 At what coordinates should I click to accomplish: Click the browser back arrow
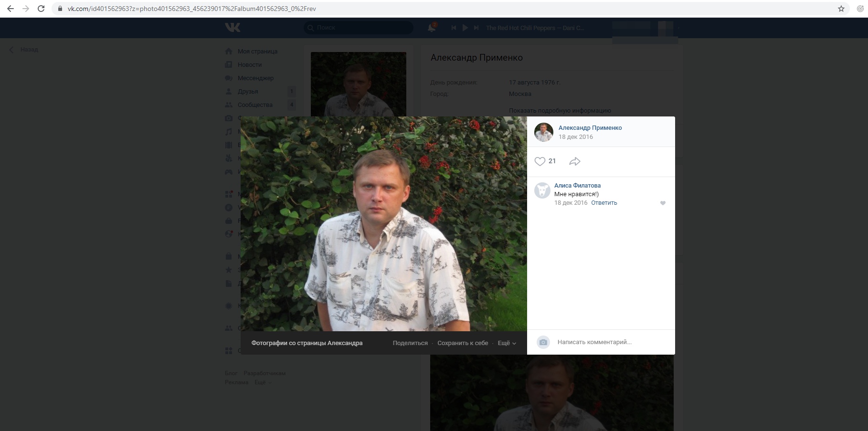click(x=11, y=9)
